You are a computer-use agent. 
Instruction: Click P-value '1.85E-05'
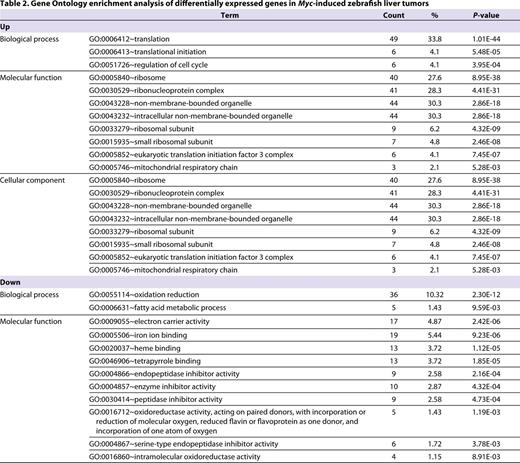[x=486, y=361]
